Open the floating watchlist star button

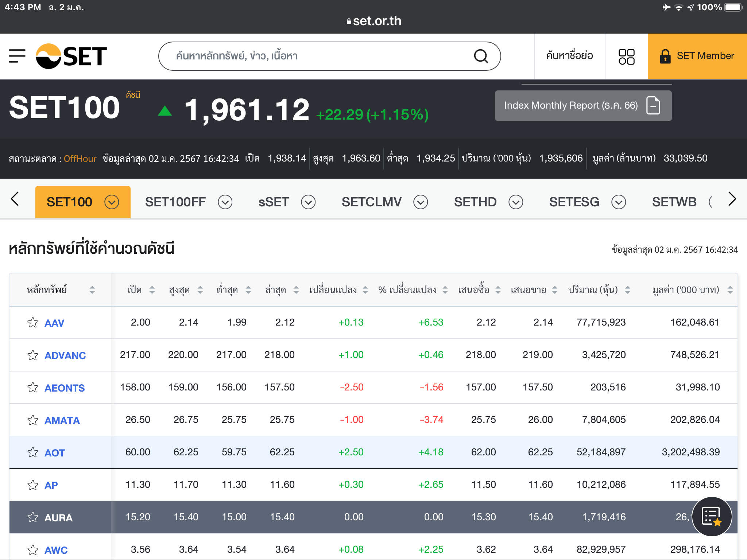pos(711,517)
